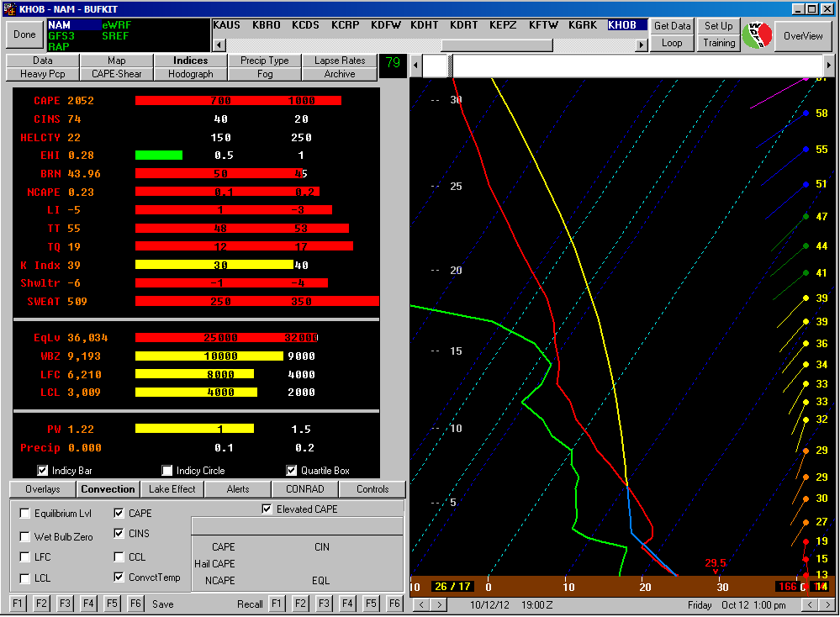This screenshot has width=840, height=617.
Task: Select the RAP model
Action: coord(59,46)
